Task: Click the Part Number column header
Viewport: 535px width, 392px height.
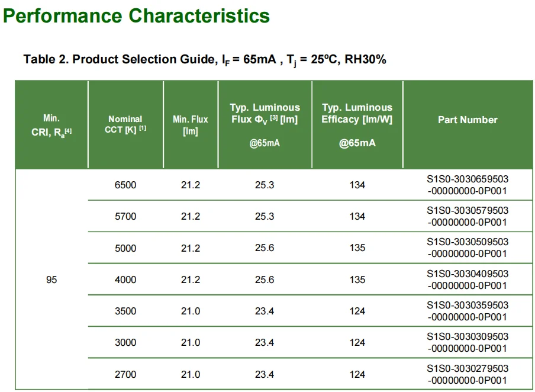Action: tap(468, 120)
